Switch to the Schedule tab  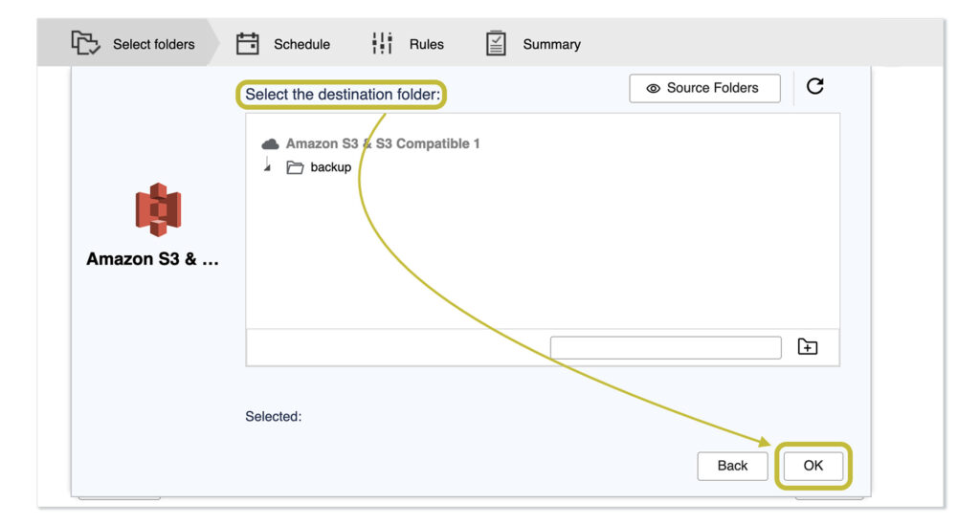tap(301, 44)
